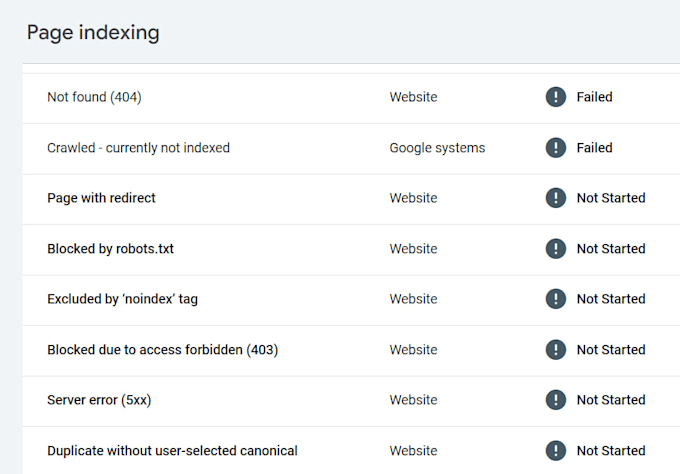Click the status icon in Server error (5xx) row

click(x=556, y=400)
